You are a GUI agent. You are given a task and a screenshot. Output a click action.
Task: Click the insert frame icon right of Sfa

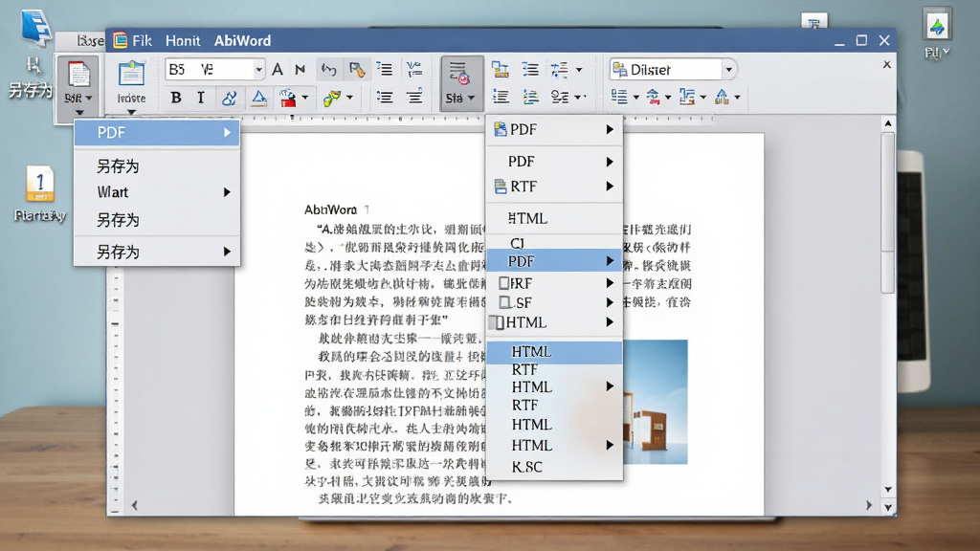pyautogui.click(x=500, y=69)
